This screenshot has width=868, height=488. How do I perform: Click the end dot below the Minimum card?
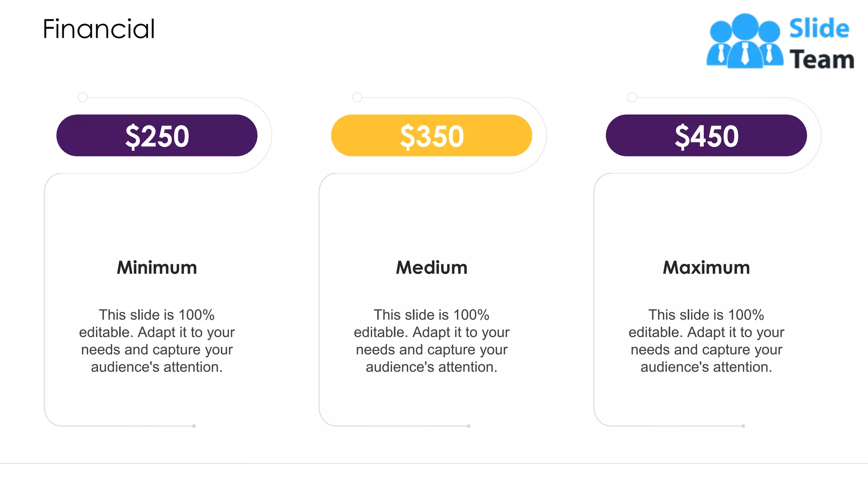(194, 426)
